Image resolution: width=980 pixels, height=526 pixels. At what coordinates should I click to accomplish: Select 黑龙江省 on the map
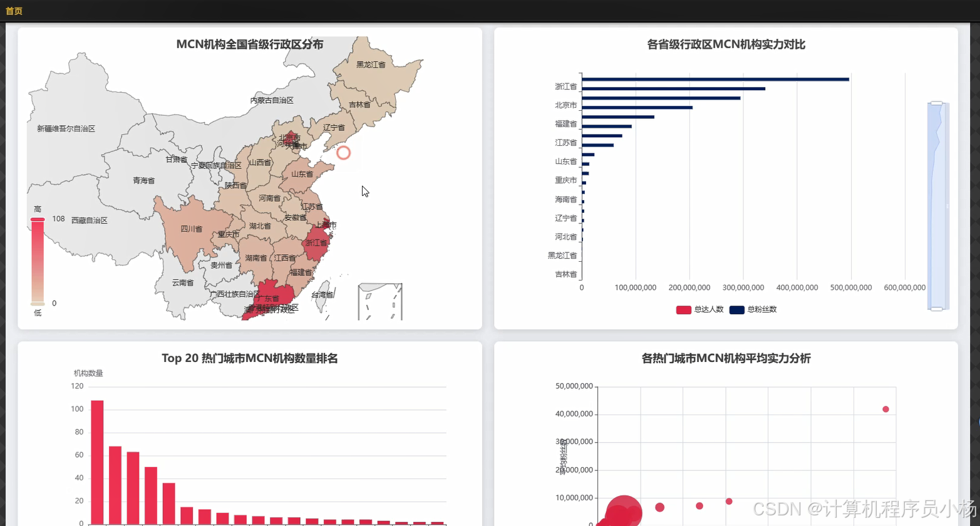coord(371,64)
